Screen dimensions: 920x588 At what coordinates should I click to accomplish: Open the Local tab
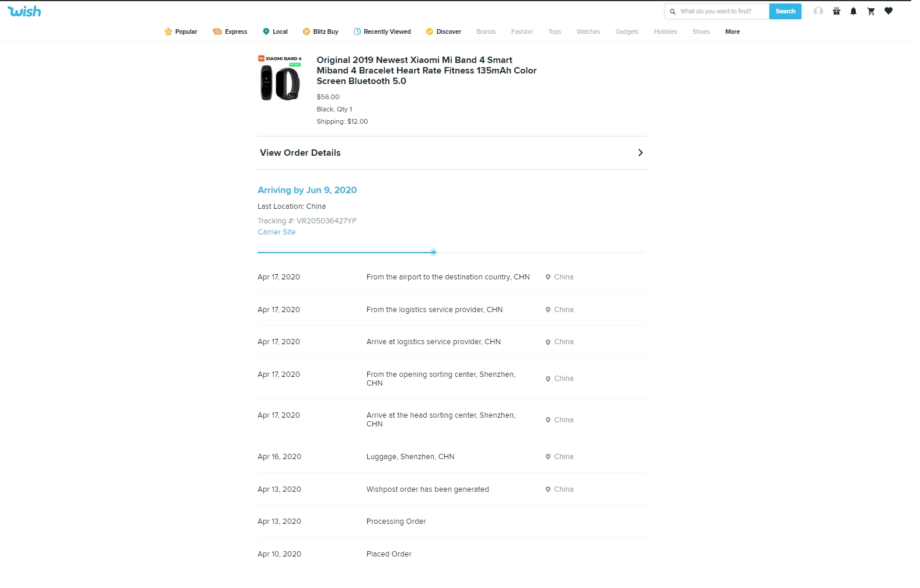coord(275,32)
